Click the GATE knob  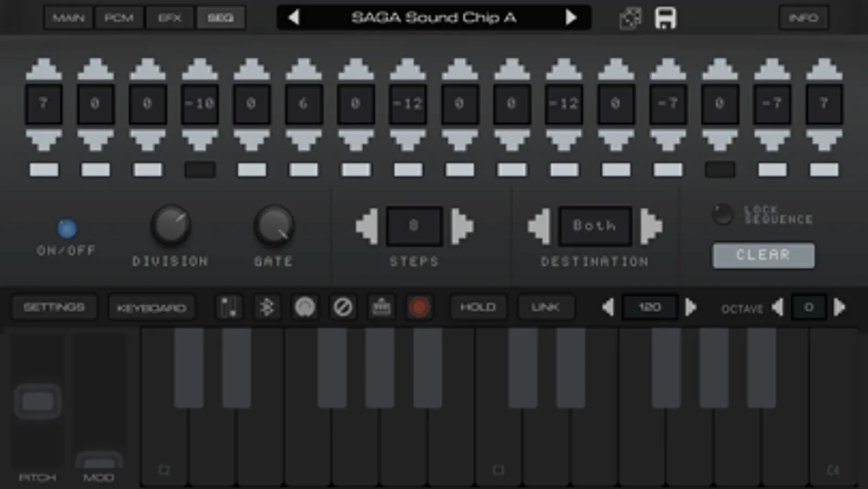274,225
